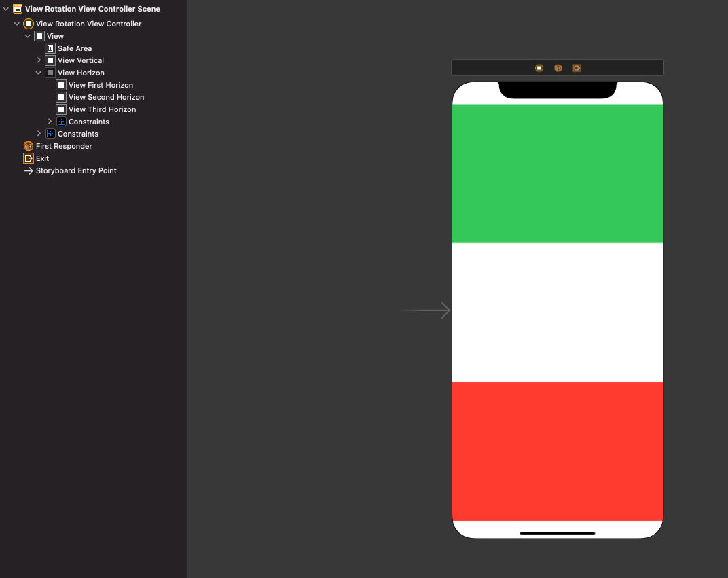This screenshot has height=578, width=728.
Task: Click the scene clapperboard icon
Action: [x=18, y=9]
